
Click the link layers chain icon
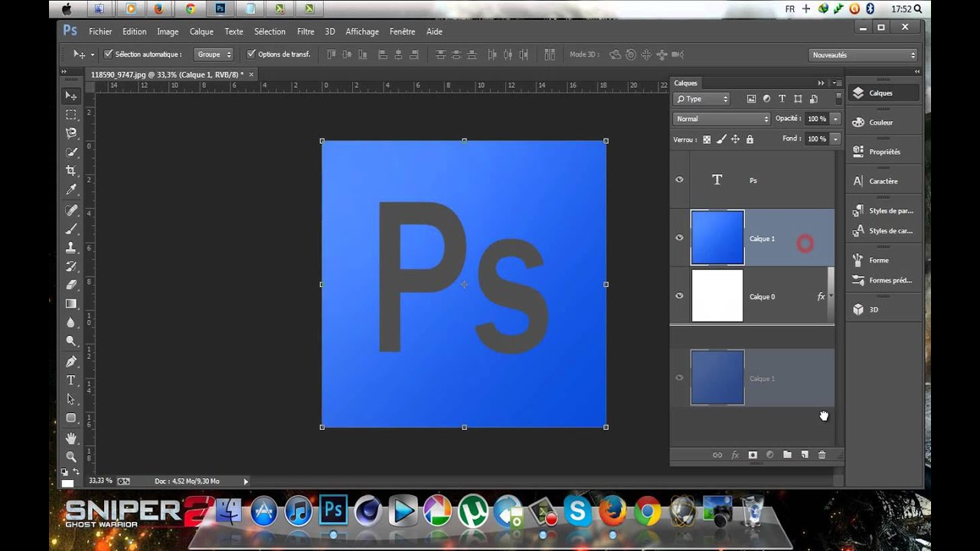pos(717,455)
